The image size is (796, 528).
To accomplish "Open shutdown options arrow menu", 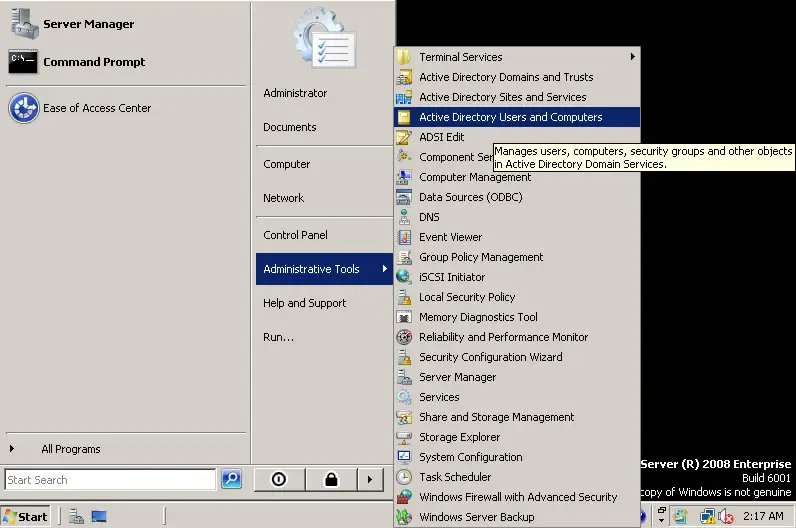I will click(369, 480).
